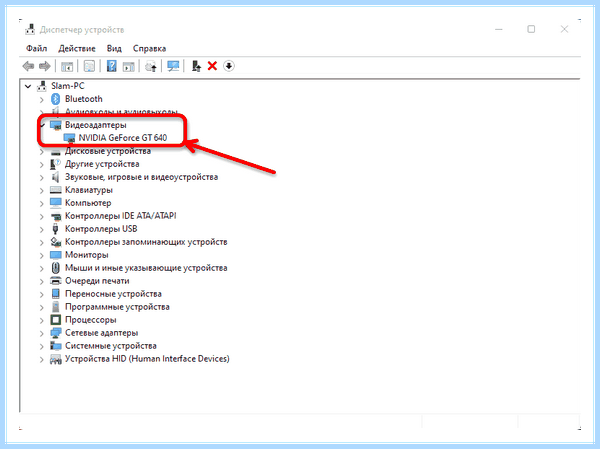This screenshot has width=600, height=449.
Task: Expand Контроллеры IDE ATA/ATAPI category
Action: coord(42,217)
